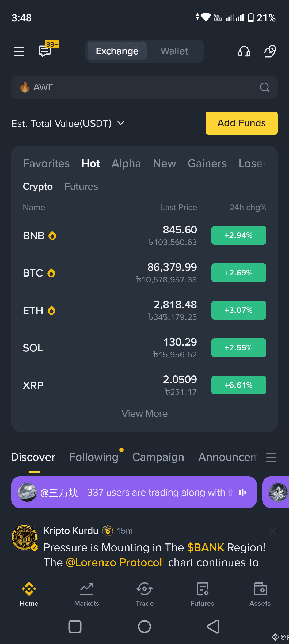
Task: Expand the feed tabs list menu
Action: pyautogui.click(x=271, y=457)
